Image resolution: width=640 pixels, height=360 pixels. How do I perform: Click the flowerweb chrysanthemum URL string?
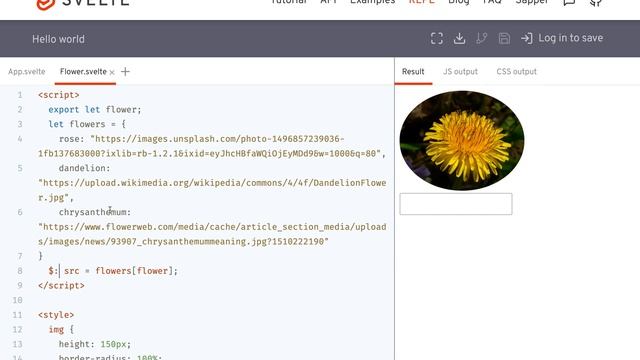point(212,234)
